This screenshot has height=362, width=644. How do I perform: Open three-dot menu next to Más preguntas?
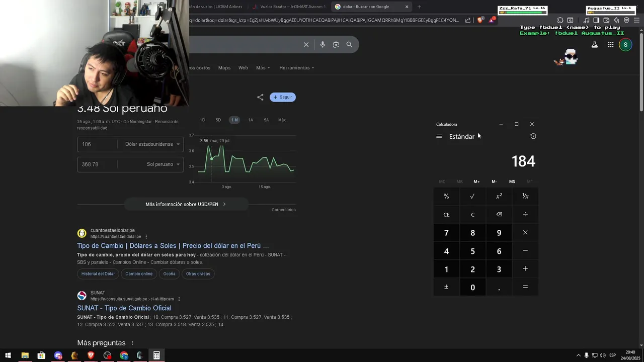click(132, 343)
